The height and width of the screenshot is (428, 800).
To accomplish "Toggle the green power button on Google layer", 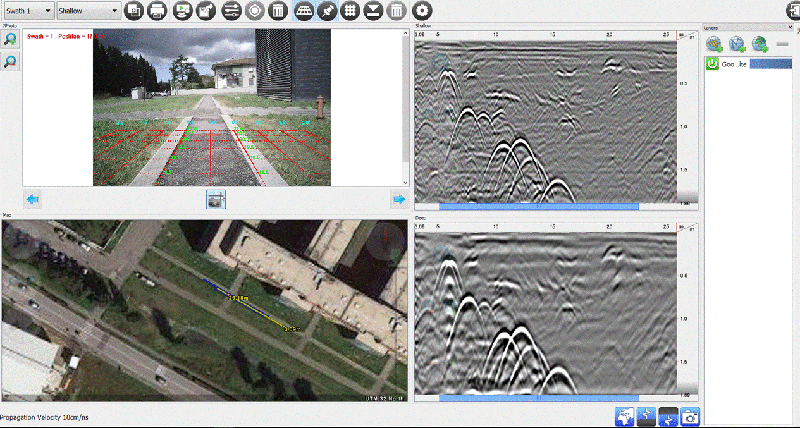I will (x=713, y=63).
